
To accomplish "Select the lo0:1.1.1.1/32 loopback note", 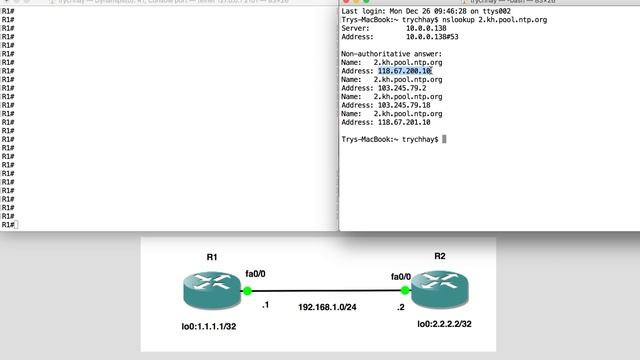I will click(x=209, y=327).
